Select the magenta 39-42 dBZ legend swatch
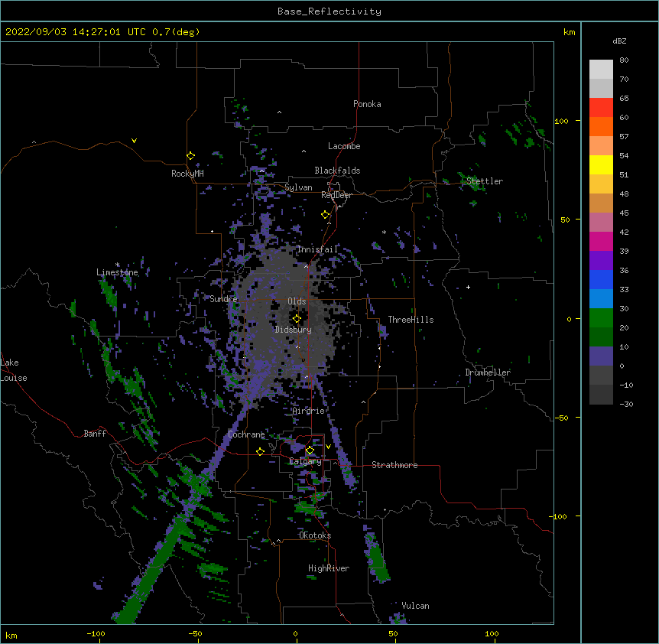 click(601, 241)
